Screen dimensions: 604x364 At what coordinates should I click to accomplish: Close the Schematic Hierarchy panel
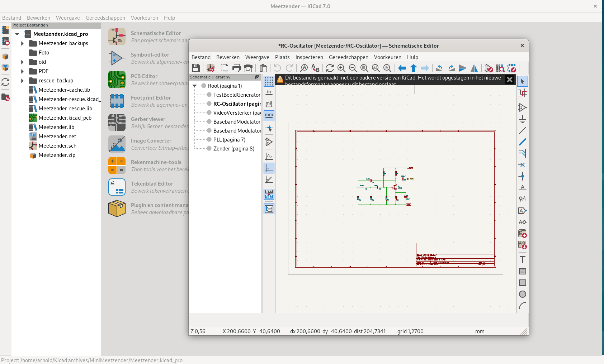tap(257, 77)
